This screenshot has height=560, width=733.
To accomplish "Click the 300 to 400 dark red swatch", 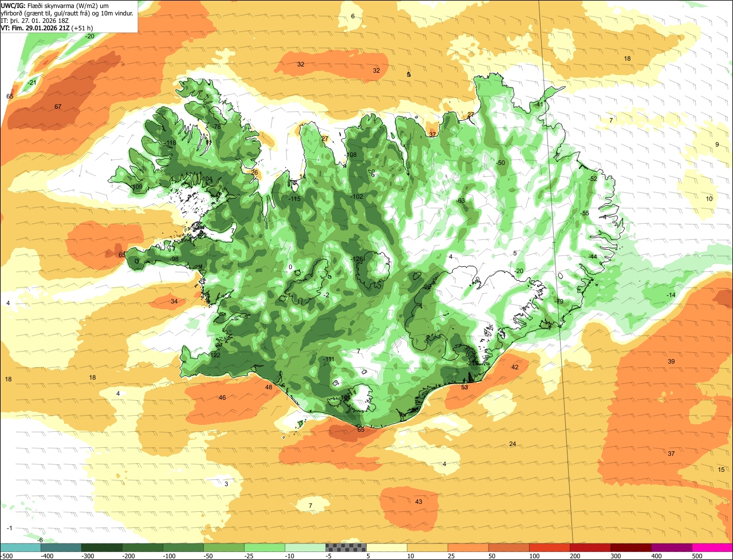I will tap(630, 547).
